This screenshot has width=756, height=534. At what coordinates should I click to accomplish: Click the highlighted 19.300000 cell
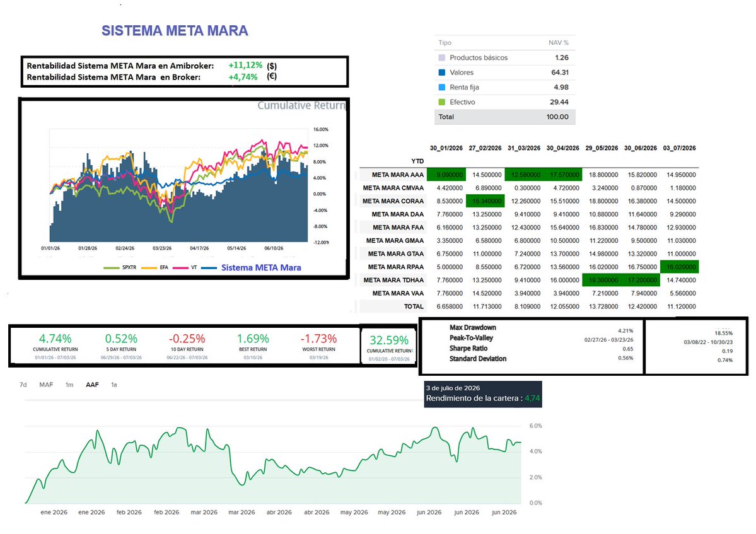(x=602, y=280)
